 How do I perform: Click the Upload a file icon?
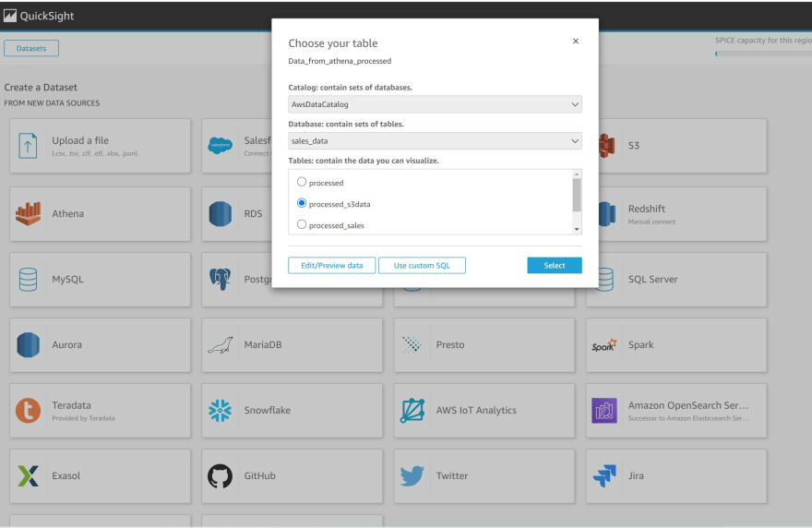[28, 146]
